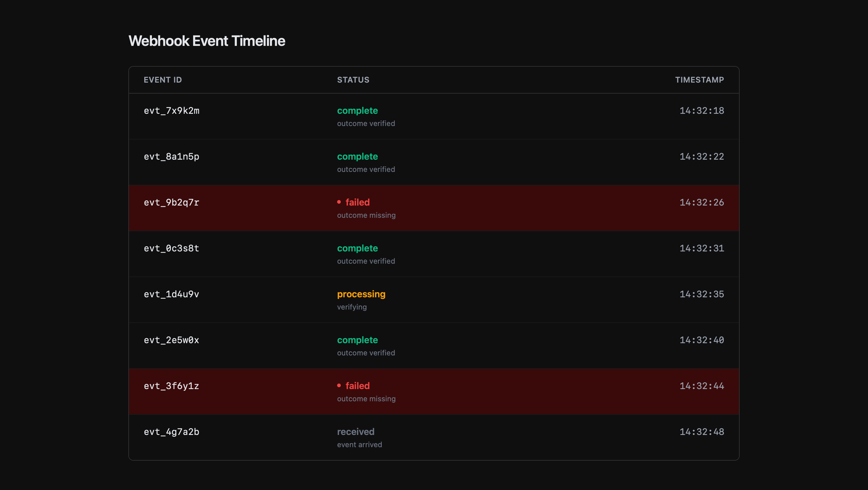This screenshot has width=868, height=490.
Task: Select the green complete status for evt_7x9k2m
Action: pyautogui.click(x=357, y=111)
